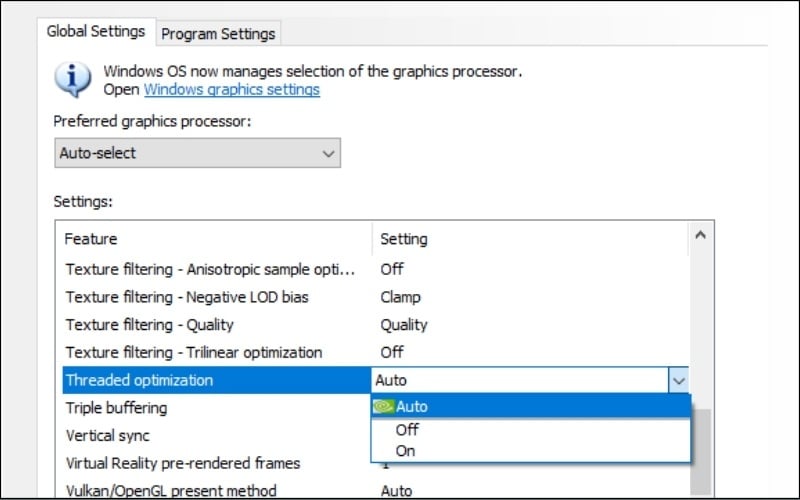The width and height of the screenshot is (800, 500).
Task: Switch to the Global Settings tab
Action: coord(96,32)
